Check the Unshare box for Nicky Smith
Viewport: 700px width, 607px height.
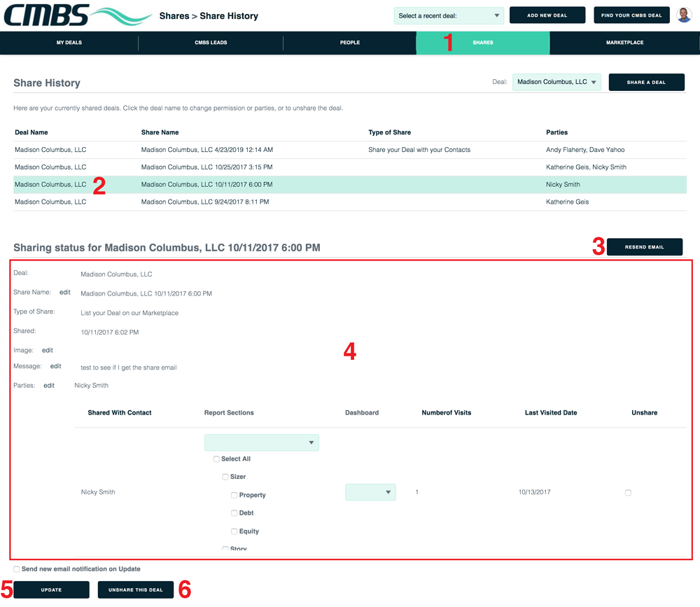(x=628, y=493)
